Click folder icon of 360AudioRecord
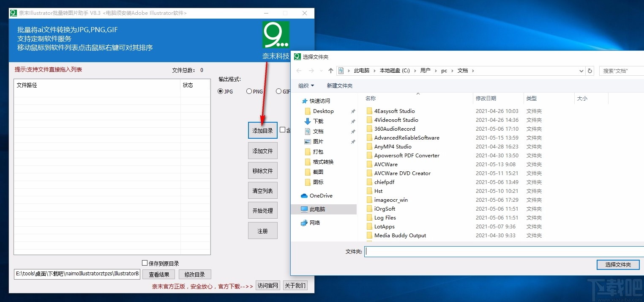Image resolution: width=644 pixels, height=302 pixels. tap(369, 129)
